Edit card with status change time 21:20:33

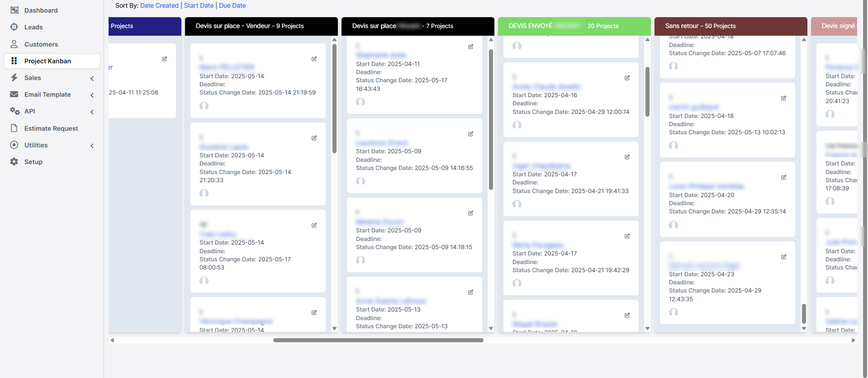(314, 138)
